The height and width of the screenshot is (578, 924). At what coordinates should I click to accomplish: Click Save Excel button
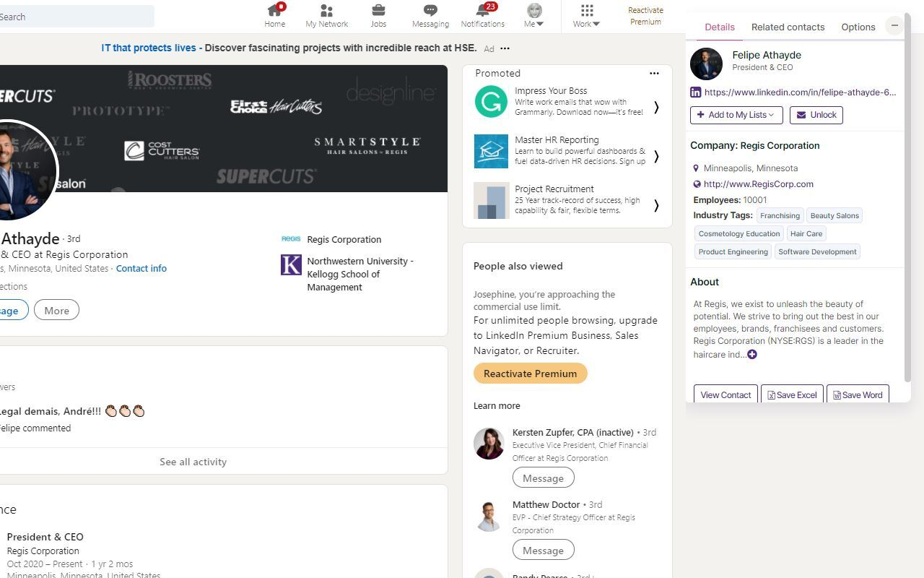click(792, 394)
